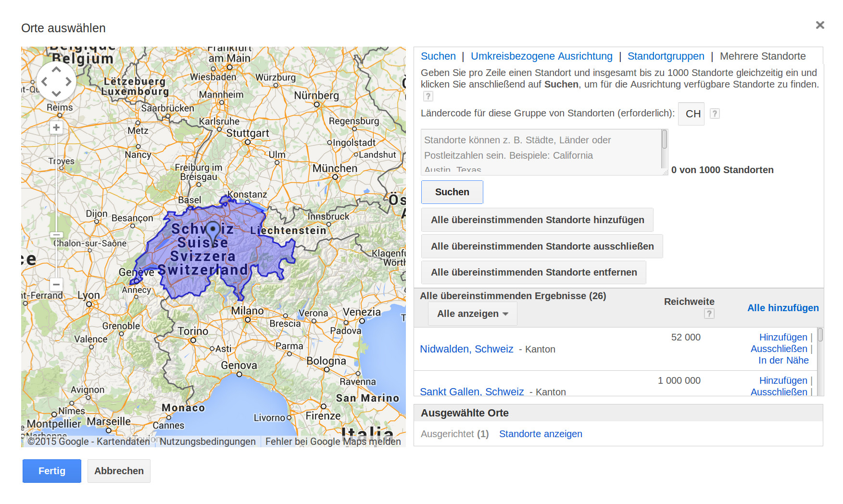Click Alle übereinstimmenden Standorte hinzufügen
The height and width of the screenshot is (504, 843).
coord(537,220)
